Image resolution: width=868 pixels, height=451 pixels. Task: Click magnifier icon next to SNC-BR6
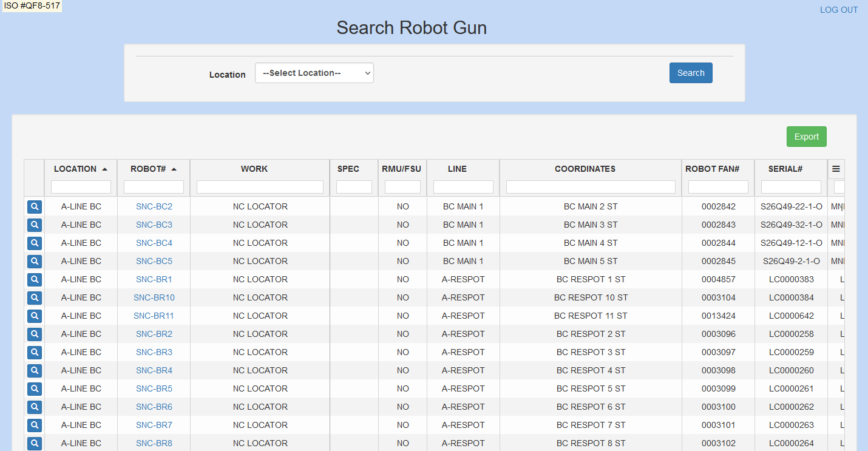tap(35, 407)
